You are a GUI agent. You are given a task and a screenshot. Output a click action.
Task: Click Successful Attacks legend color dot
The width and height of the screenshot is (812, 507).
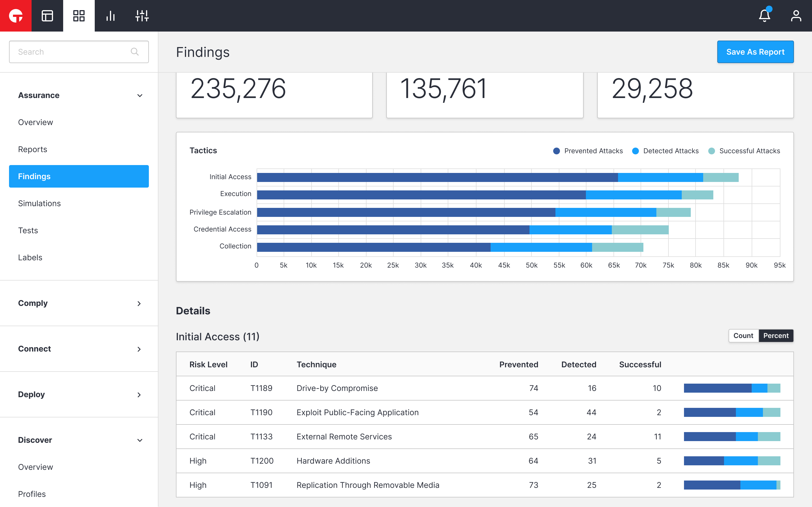(711, 151)
